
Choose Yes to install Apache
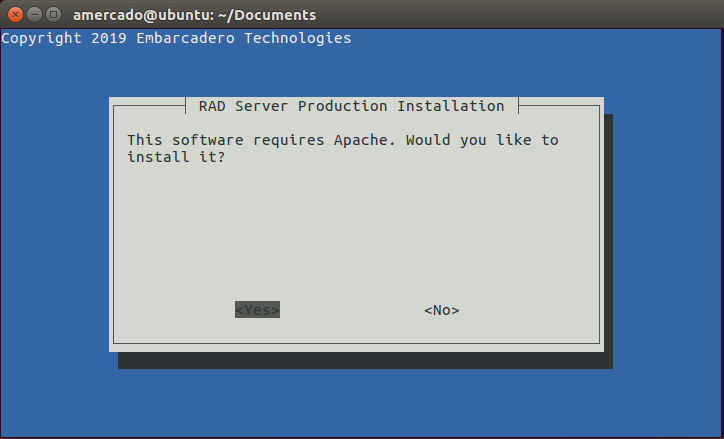click(x=257, y=310)
